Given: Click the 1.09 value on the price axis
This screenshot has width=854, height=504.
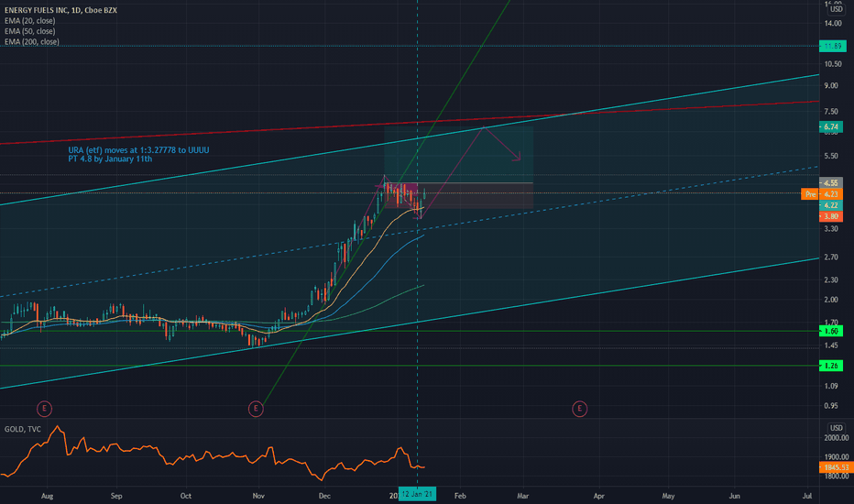Looking at the screenshot, I should click(x=831, y=386).
